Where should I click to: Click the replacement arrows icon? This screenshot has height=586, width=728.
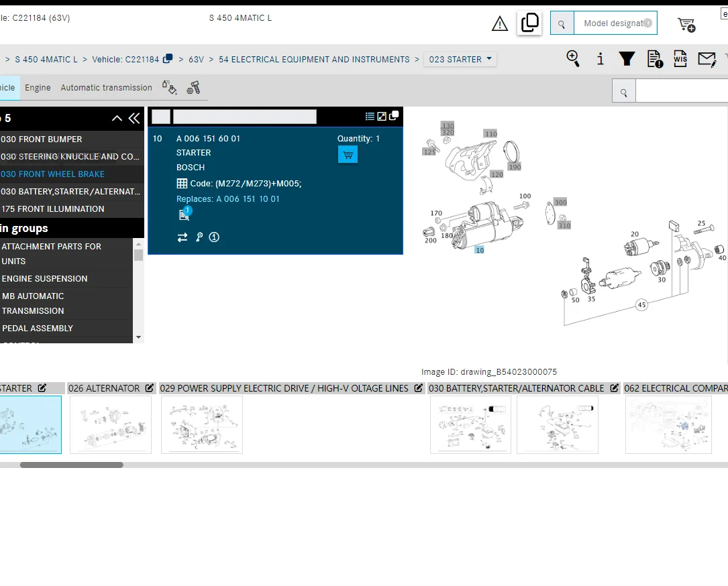click(183, 237)
